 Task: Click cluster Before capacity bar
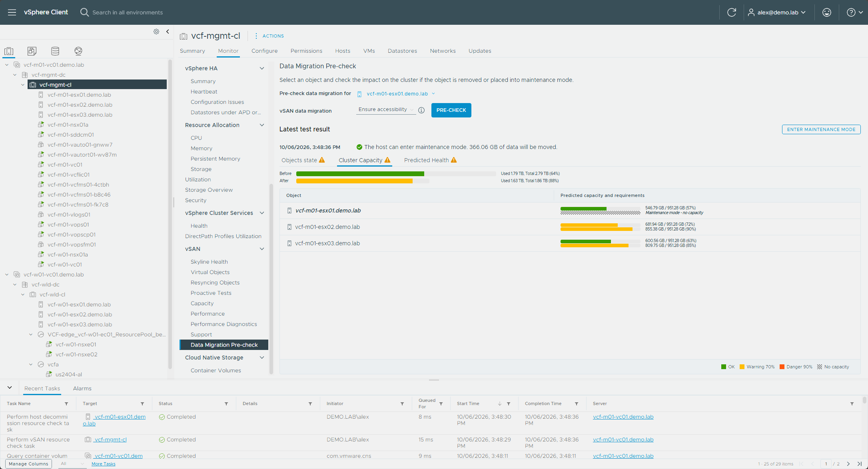click(396, 174)
